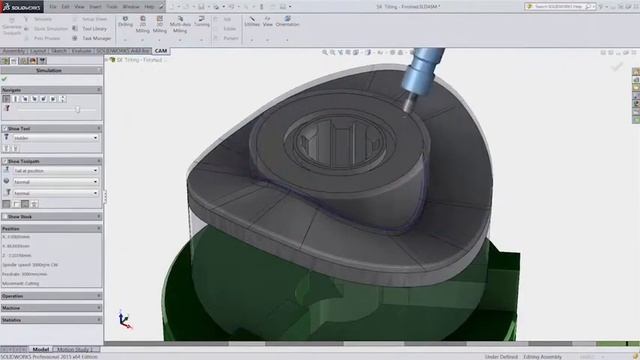The width and height of the screenshot is (640, 360).
Task: Click the last manager tab icon above Simulation
Action: click(42, 61)
